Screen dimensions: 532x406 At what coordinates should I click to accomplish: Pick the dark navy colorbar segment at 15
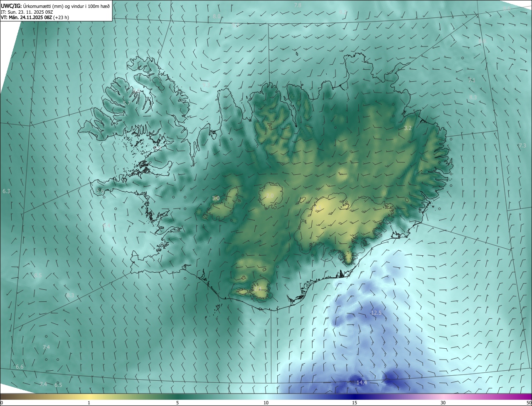click(355, 397)
